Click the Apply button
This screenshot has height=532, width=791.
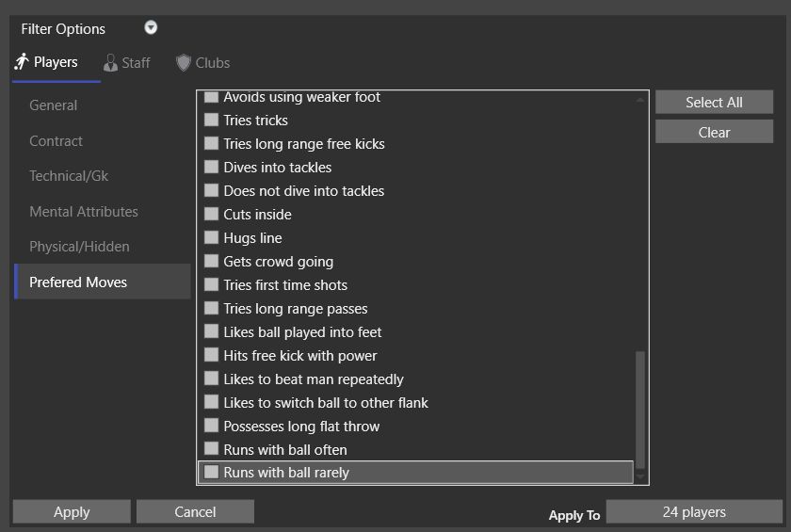(x=72, y=512)
